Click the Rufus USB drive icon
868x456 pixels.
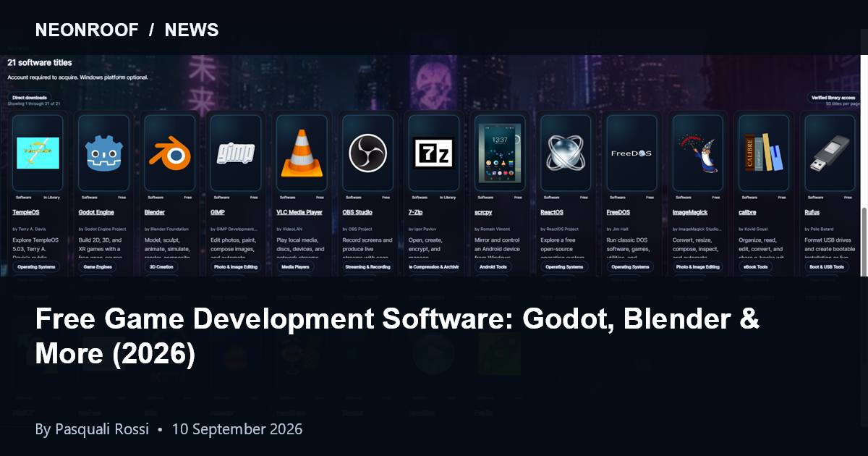(x=830, y=153)
